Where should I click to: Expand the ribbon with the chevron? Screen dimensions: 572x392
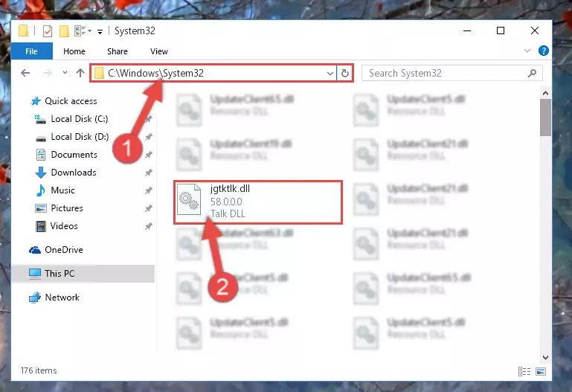[x=527, y=51]
